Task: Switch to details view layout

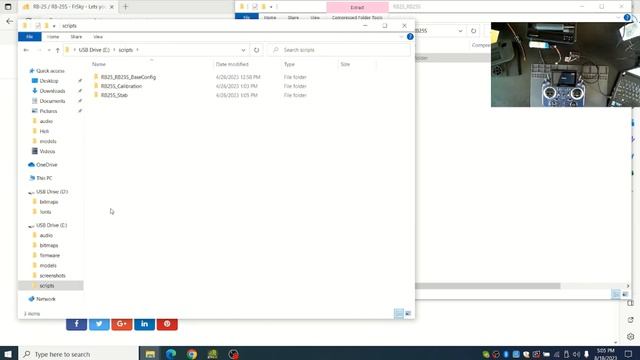Action: pos(398,313)
